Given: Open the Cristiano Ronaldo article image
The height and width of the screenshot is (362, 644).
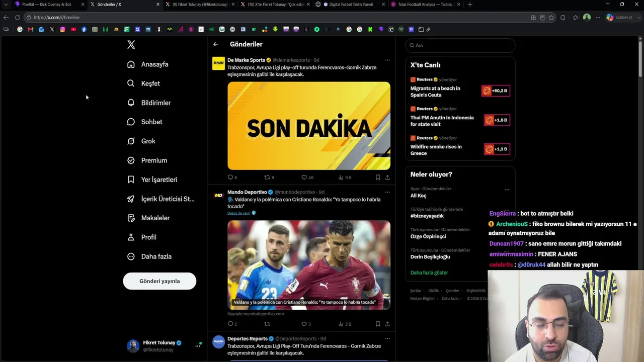Looking at the screenshot, I should click(x=309, y=265).
